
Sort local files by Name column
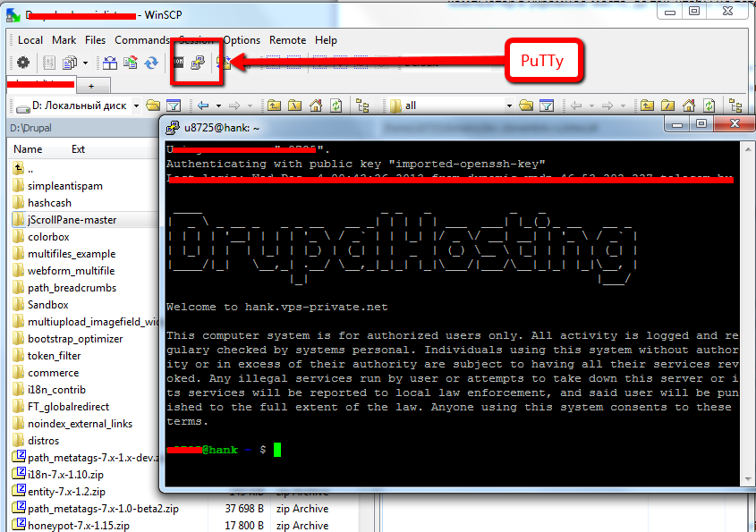pos(28,149)
